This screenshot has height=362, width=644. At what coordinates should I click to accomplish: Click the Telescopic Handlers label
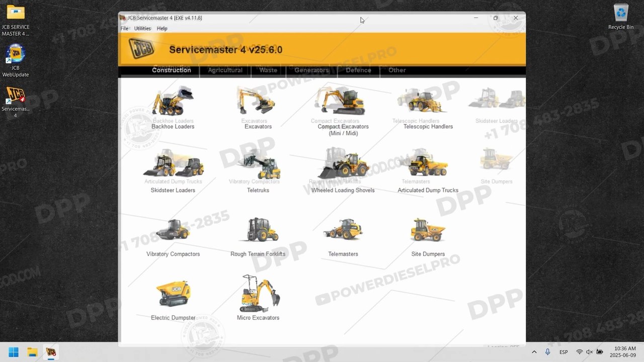pos(428,127)
